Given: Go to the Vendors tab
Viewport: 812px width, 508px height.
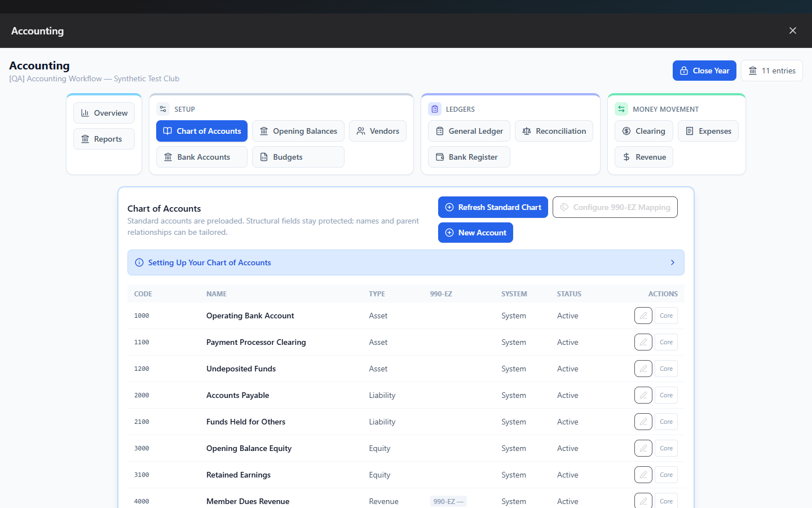Looking at the screenshot, I should click(378, 131).
